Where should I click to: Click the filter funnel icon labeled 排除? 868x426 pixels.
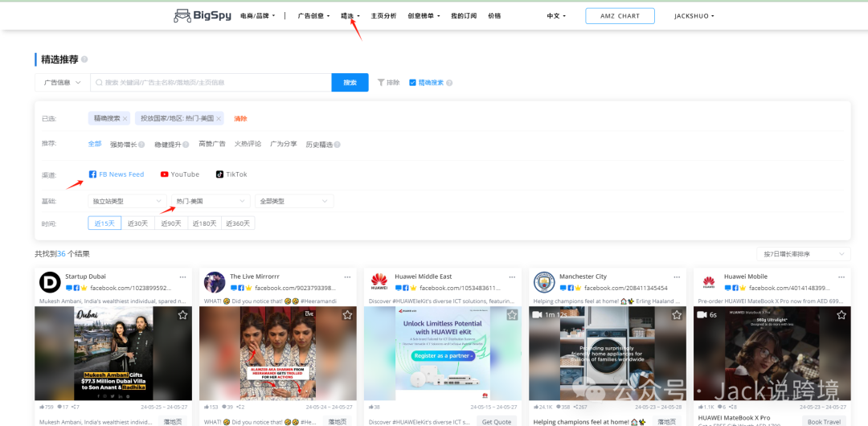coord(382,83)
